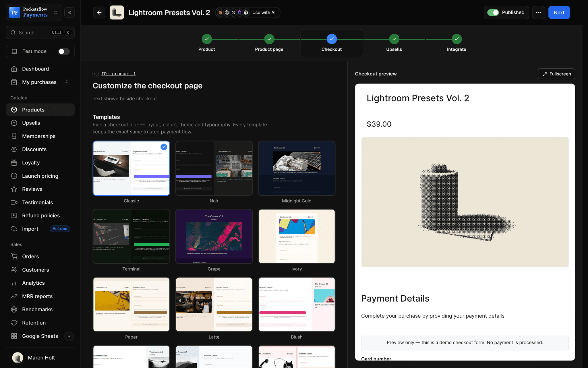Click the Retention refresh icon
This screenshot has height=368, width=588.
coord(14,322)
